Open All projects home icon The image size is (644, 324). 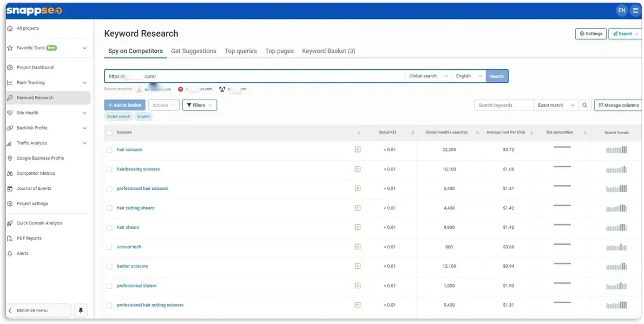click(x=10, y=28)
